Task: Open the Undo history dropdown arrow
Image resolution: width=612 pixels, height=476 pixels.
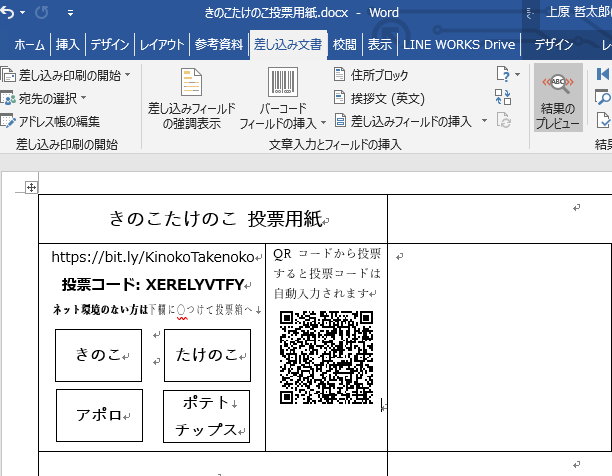Action: pos(23,13)
